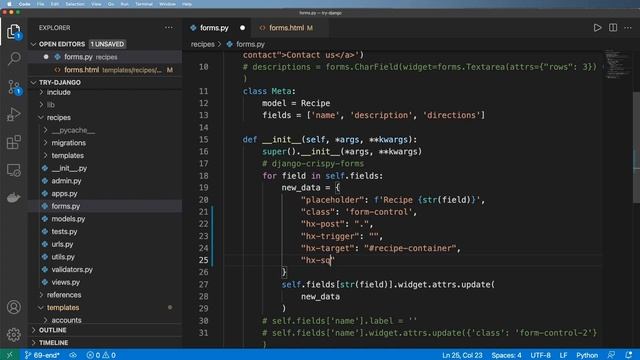Click the editor minimap preview
The height and width of the screenshot is (360, 640).
[x=617, y=64]
